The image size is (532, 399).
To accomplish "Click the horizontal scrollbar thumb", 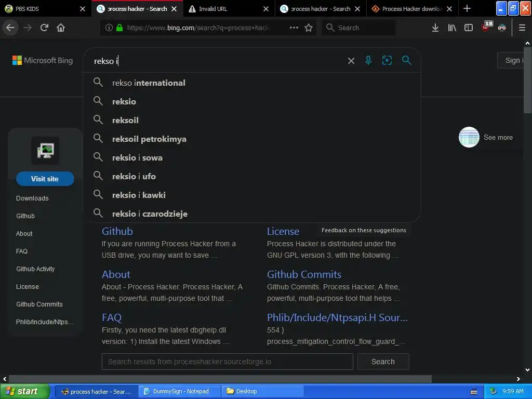I will pos(220,379).
